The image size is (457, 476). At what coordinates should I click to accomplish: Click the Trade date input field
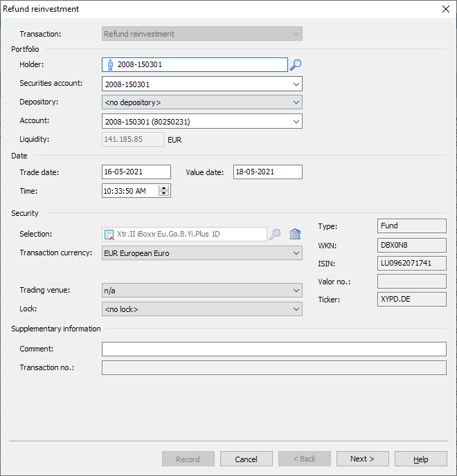136,172
